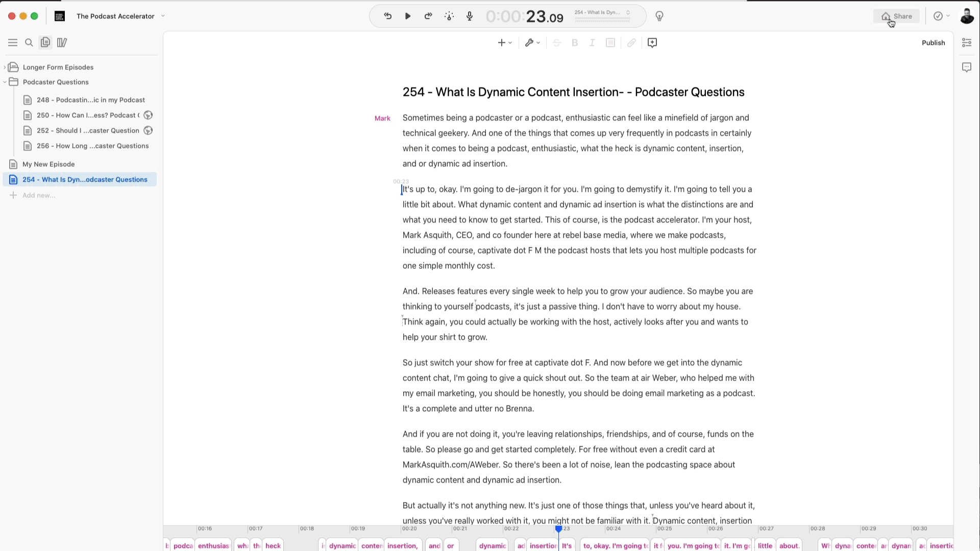Click the Publish button
This screenshot has width=980, height=551.
(x=934, y=42)
